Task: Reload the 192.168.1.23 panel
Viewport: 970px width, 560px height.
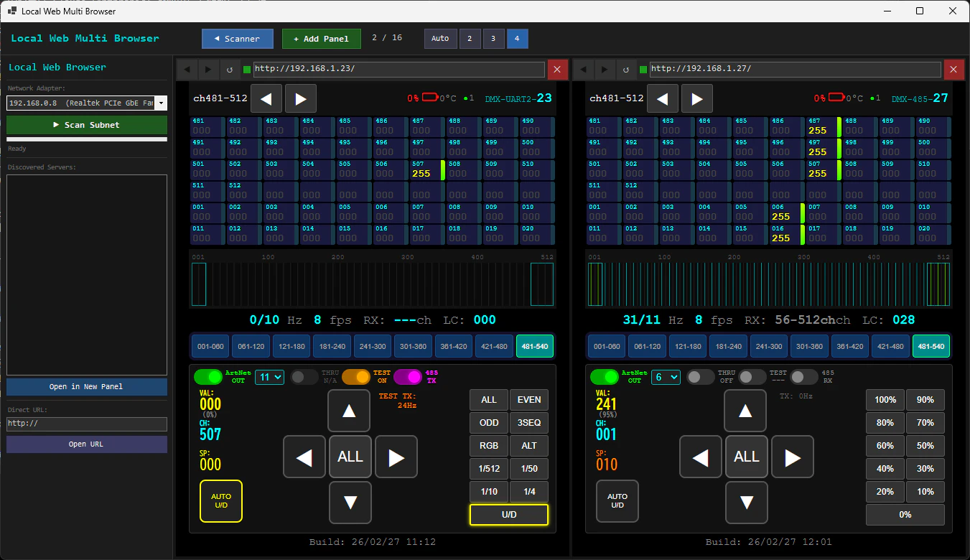Action: click(230, 70)
